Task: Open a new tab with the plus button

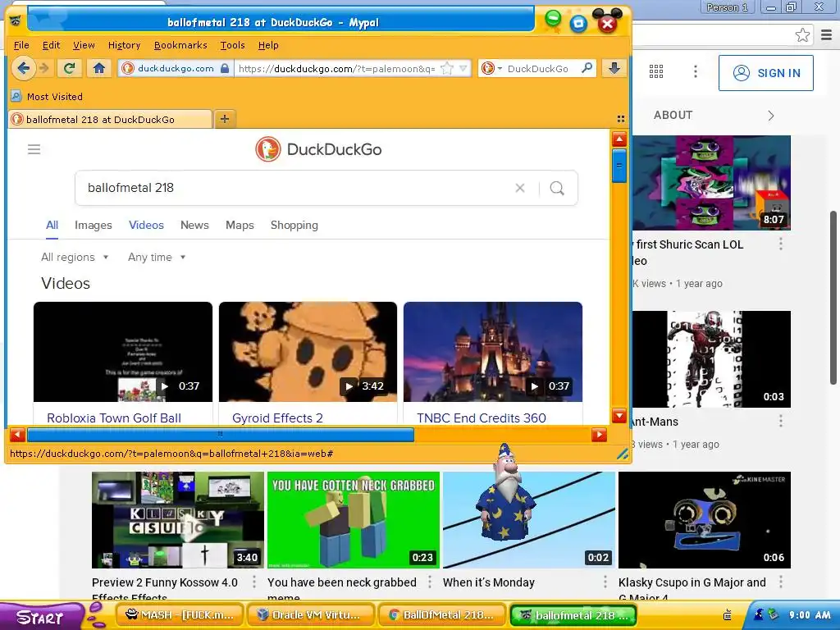Action: (x=225, y=118)
